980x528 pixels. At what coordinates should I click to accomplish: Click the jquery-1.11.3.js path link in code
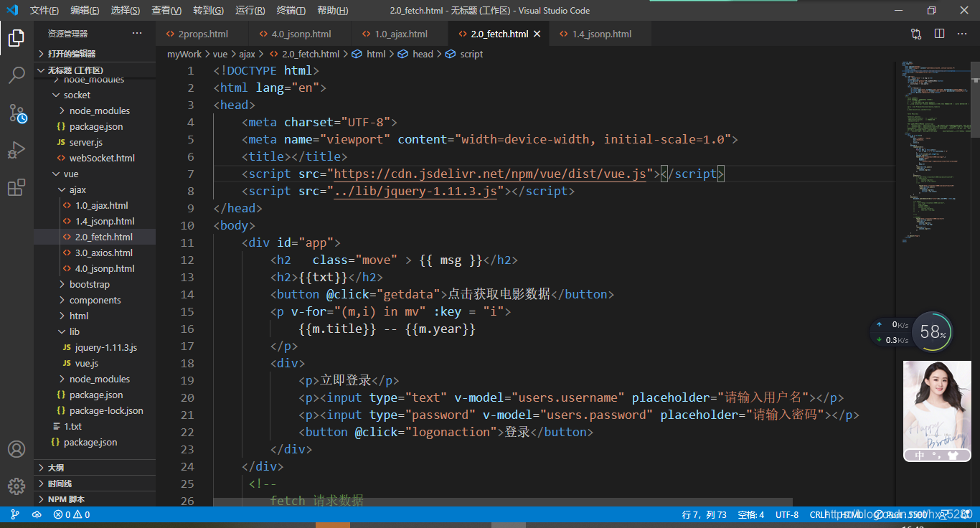tap(415, 191)
